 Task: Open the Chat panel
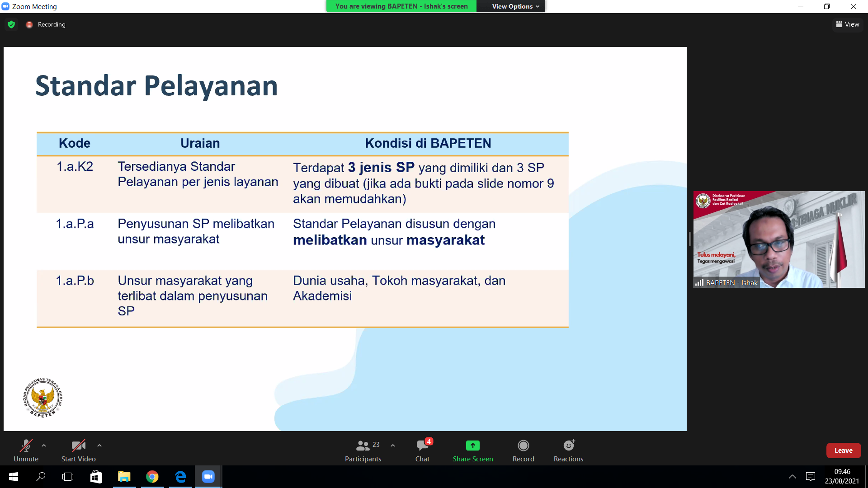coord(423,450)
